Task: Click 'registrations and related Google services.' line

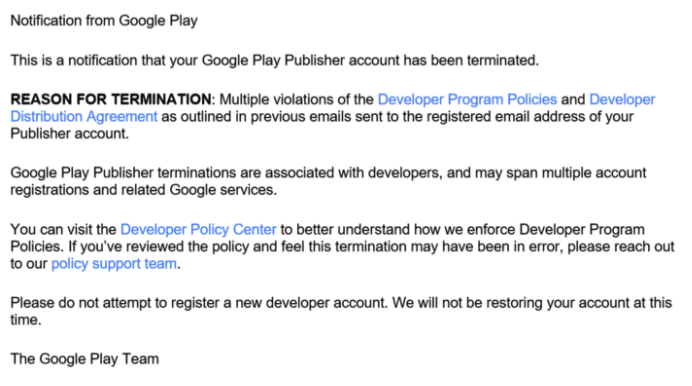Action: 144,190
